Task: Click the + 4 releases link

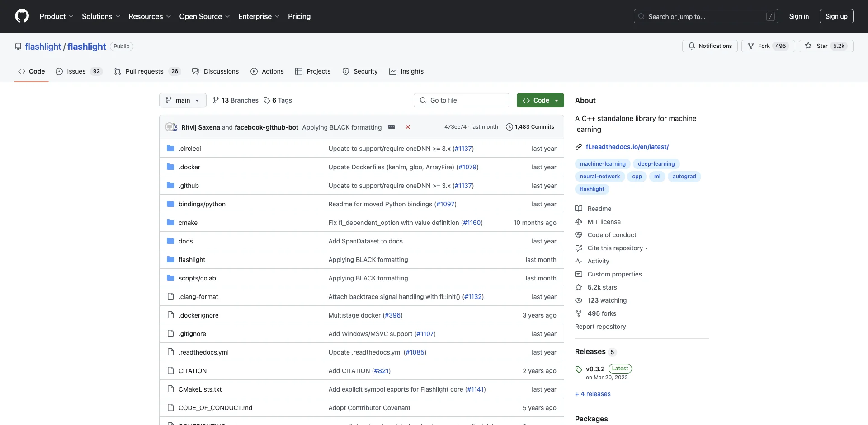Action: pyautogui.click(x=593, y=394)
